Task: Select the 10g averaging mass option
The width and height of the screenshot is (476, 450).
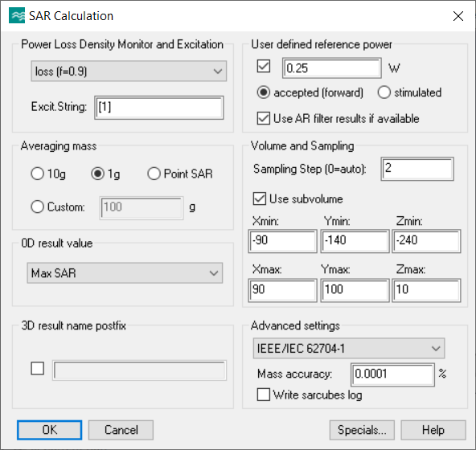Action: [x=37, y=174]
